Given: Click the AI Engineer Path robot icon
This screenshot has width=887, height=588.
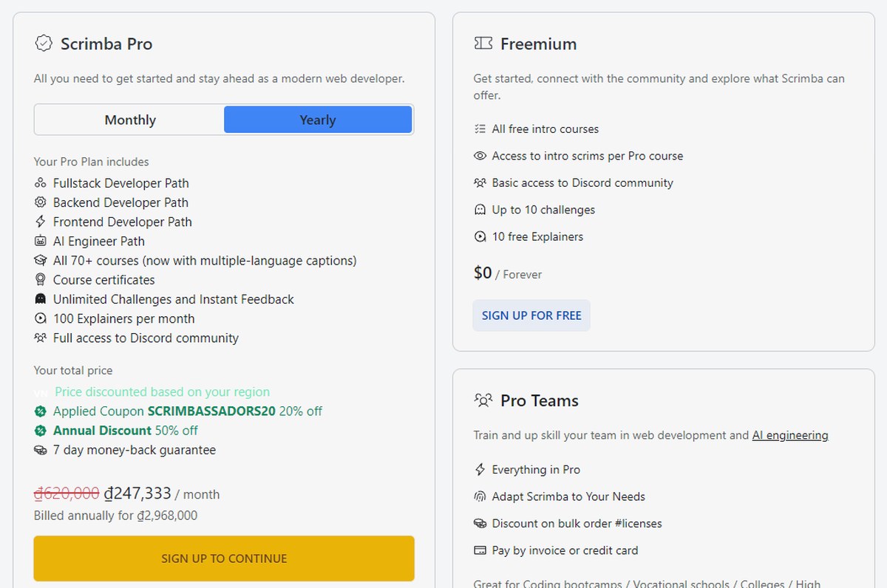Looking at the screenshot, I should 41,241.
